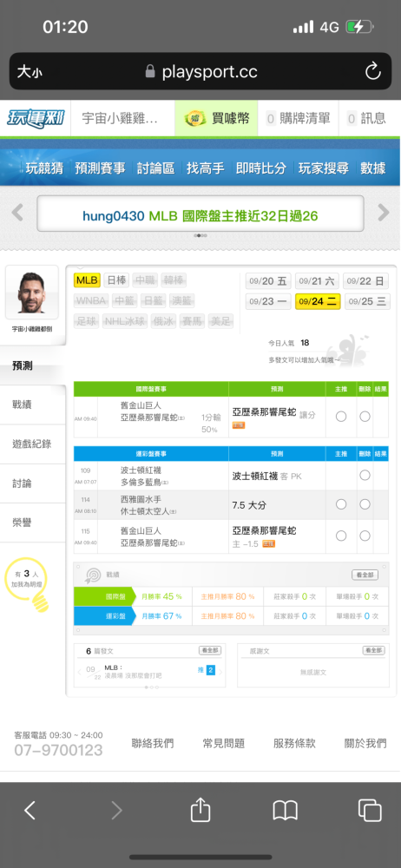Open the Safari tabs overview icon
The image size is (401, 868).
pos(370,811)
